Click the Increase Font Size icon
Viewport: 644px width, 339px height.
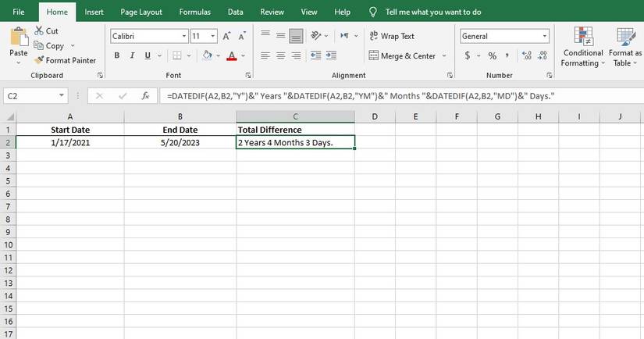click(226, 36)
